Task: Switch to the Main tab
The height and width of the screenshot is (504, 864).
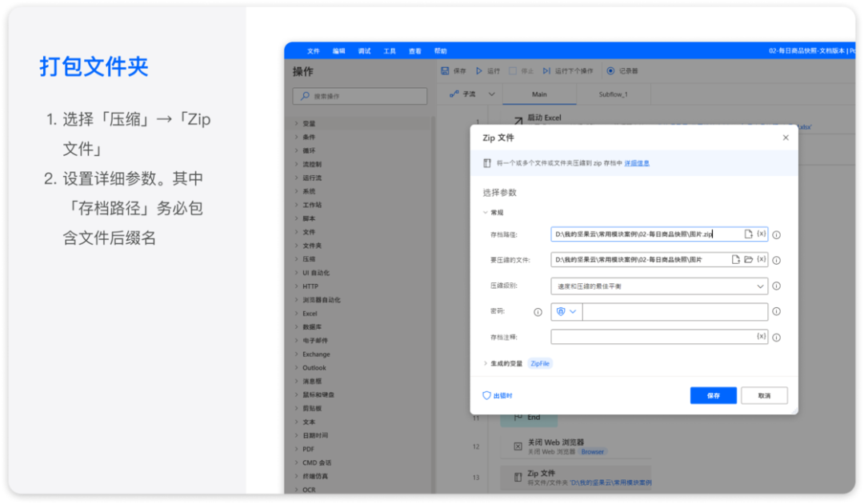Action: 539,94
